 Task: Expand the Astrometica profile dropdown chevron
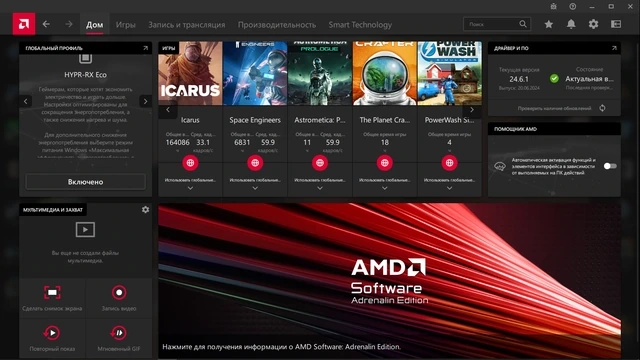pyautogui.click(x=320, y=188)
